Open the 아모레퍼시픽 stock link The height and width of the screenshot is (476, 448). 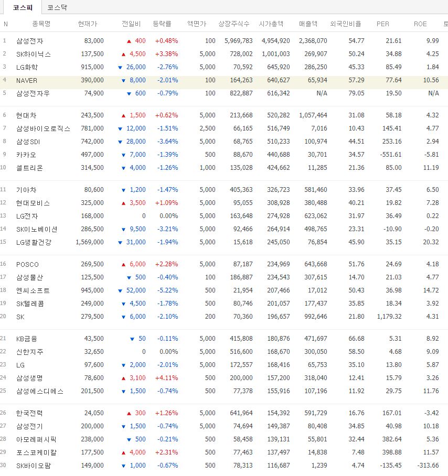36,440
